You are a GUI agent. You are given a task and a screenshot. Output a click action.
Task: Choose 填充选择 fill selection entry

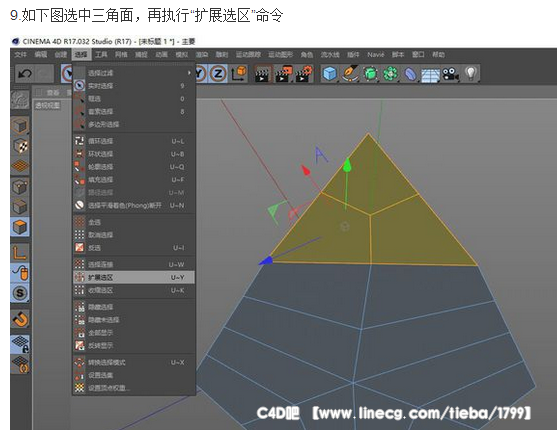coord(134,179)
